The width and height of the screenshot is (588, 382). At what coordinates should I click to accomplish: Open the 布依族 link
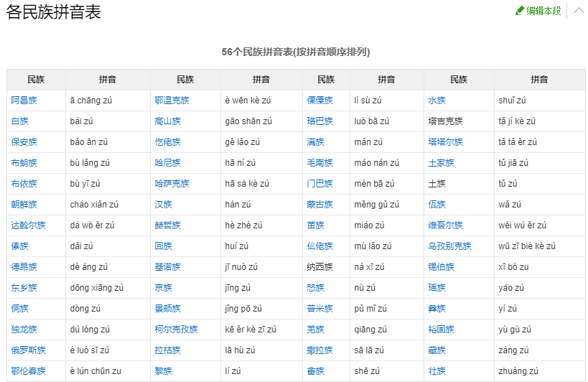24,184
